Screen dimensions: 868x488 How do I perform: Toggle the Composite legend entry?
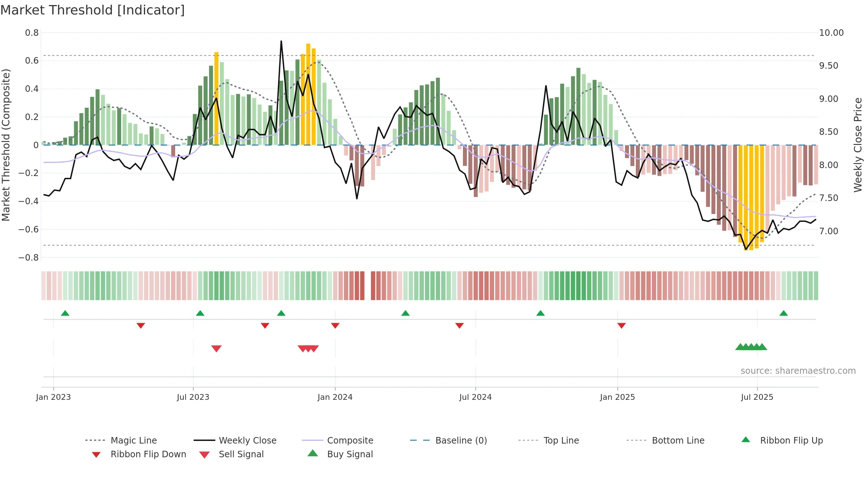[x=337, y=440]
